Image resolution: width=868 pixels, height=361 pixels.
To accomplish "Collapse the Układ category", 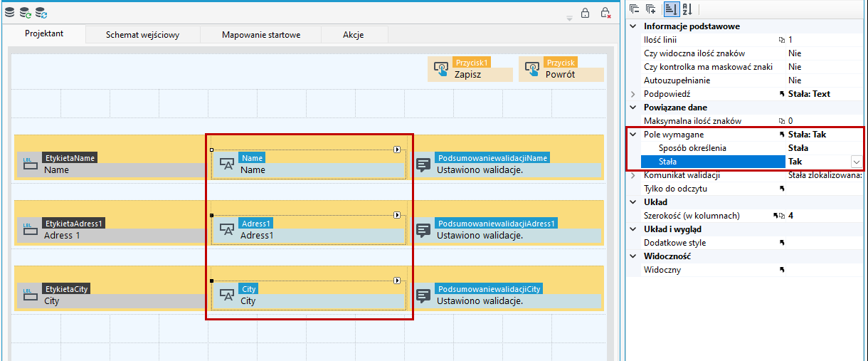I will pyautogui.click(x=634, y=202).
